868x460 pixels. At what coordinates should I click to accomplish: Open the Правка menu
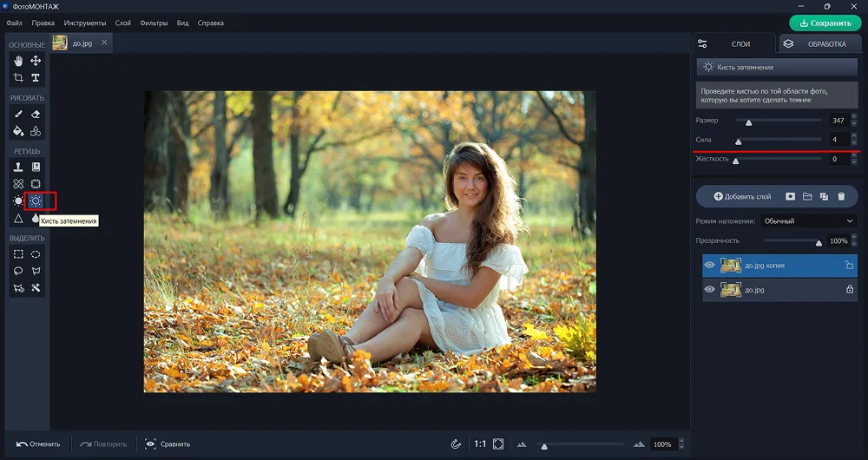coord(43,23)
